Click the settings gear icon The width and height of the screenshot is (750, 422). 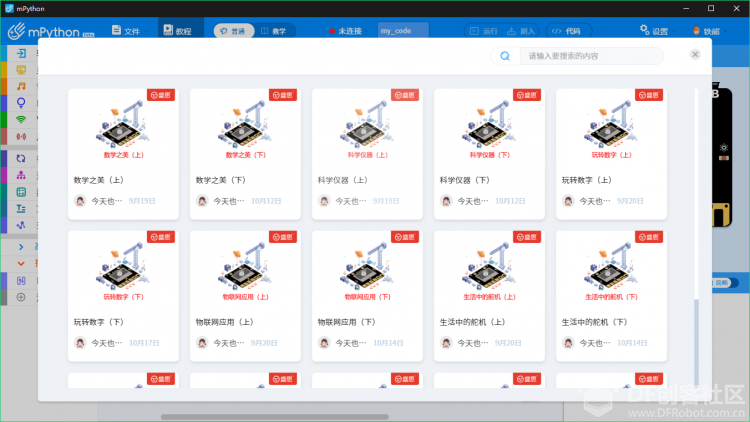point(644,30)
